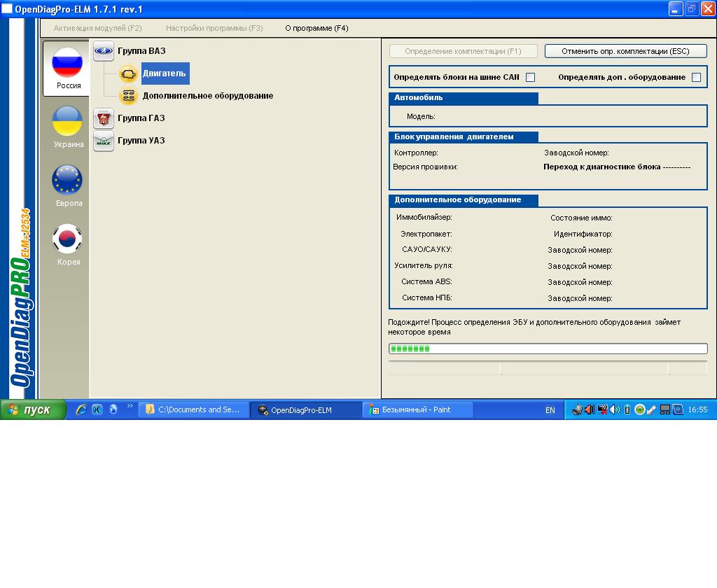Image resolution: width=717 pixels, height=588 pixels.
Task: Select the Европа flag region
Action: click(68, 185)
